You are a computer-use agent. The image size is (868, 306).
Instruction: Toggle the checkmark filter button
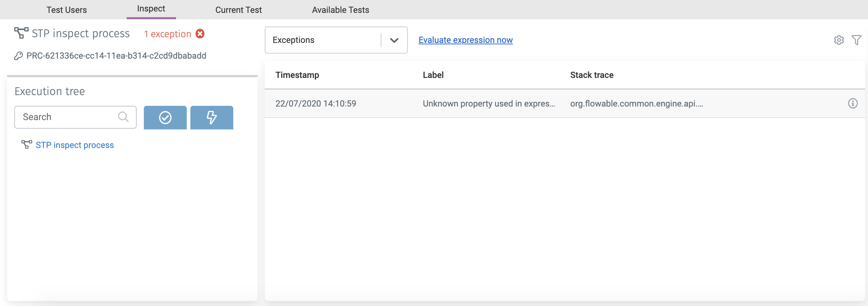coord(165,118)
